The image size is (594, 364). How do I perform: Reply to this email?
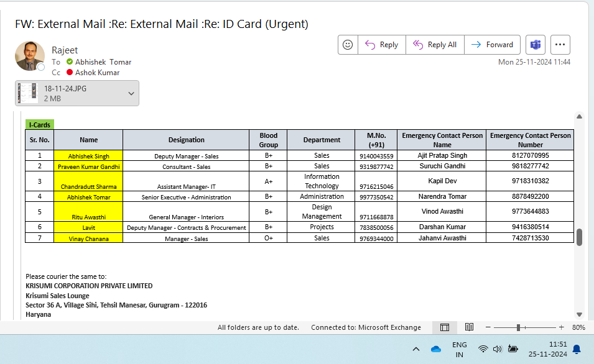click(382, 45)
